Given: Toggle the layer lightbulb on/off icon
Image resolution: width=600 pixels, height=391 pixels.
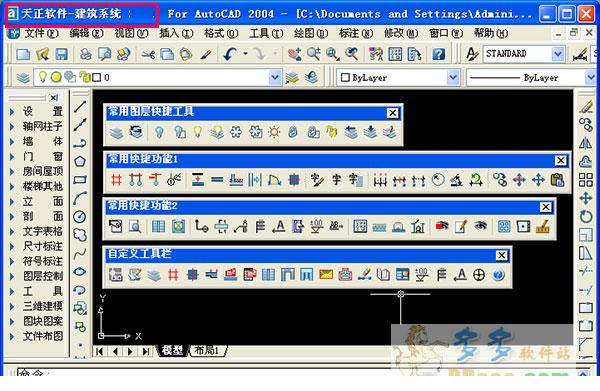Looking at the screenshot, I should click(43, 77).
